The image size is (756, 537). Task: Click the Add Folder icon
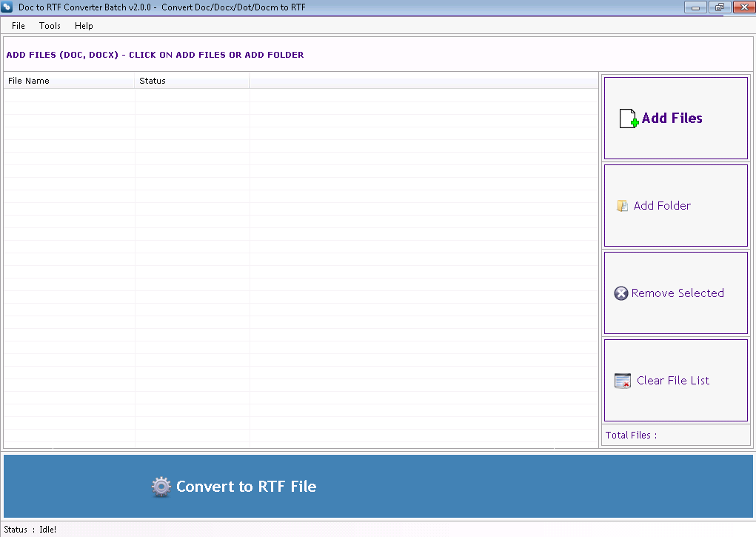pos(623,206)
